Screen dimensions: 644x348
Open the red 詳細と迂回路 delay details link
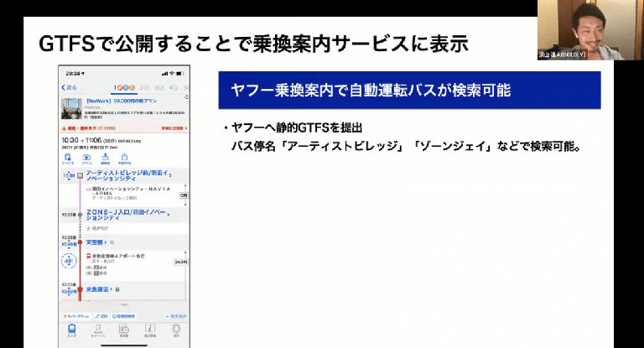(174, 128)
